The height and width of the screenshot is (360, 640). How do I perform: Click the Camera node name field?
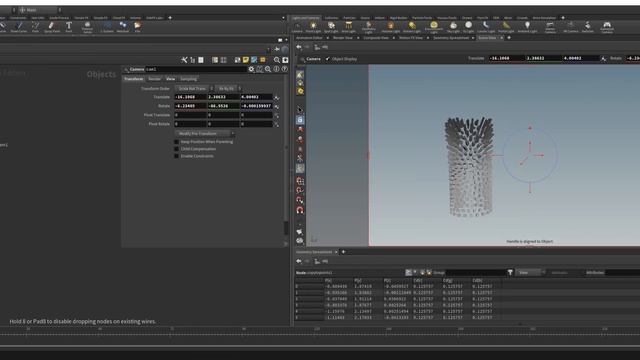tap(196, 69)
